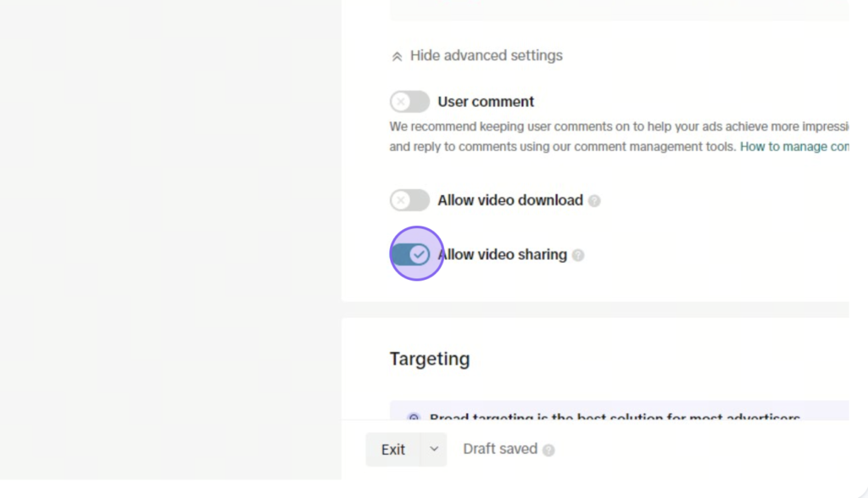
Task: Click the Allow video sharing label text
Action: point(502,255)
